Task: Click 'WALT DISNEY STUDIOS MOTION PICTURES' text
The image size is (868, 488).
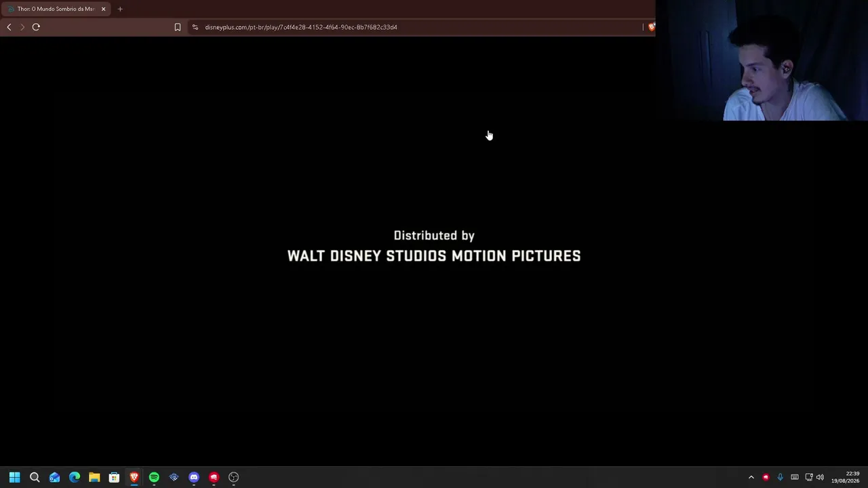Action: tap(434, 256)
